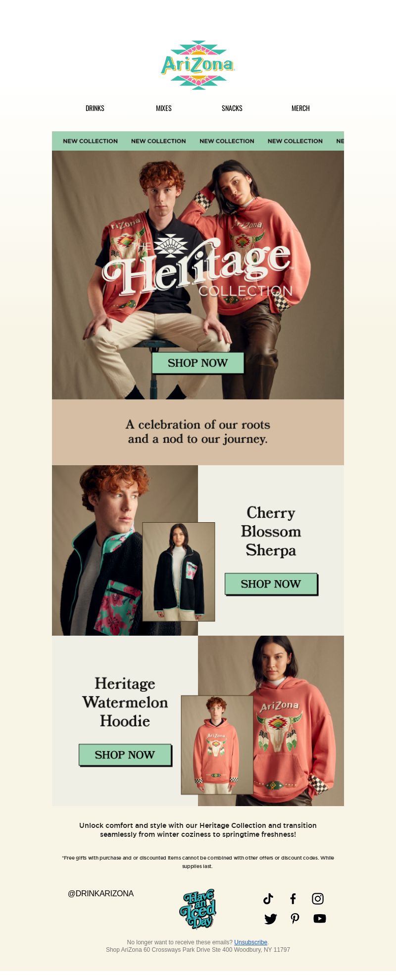Screen dimensions: 396x980
Task: Click SHOP NOW for Heritage Watermelon Hoodie
Action: [x=125, y=755]
